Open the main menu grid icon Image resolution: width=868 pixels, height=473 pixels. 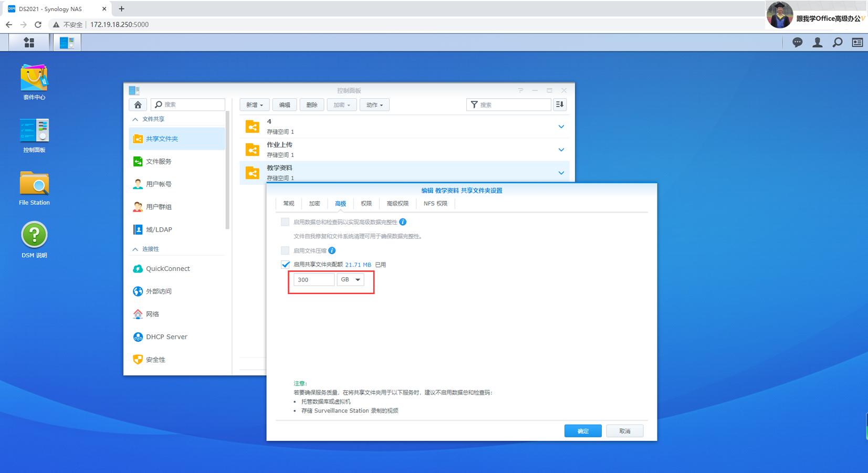(x=29, y=42)
